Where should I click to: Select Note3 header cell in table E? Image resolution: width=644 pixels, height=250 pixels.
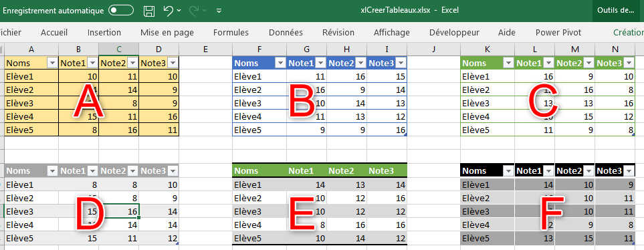387,170
